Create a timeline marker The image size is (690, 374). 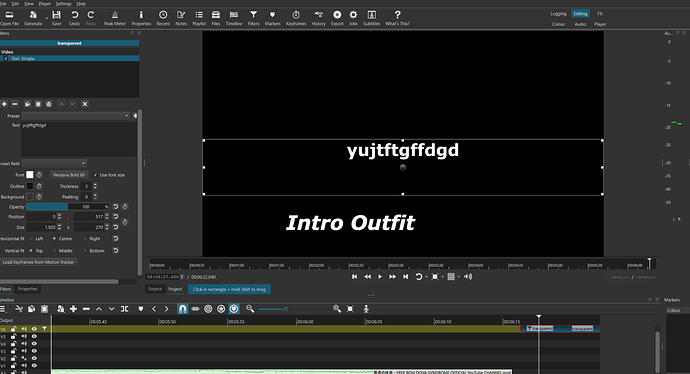tap(141, 309)
